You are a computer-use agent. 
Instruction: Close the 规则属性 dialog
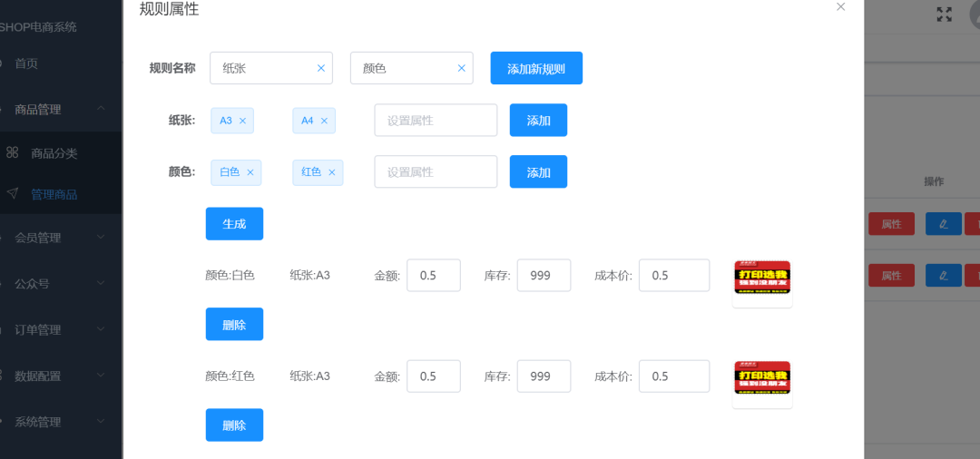pos(840,7)
